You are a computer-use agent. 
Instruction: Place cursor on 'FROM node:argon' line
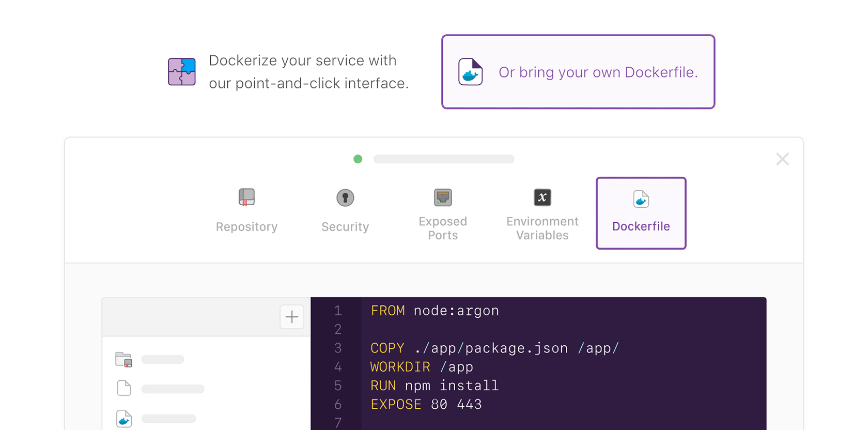[x=435, y=311]
